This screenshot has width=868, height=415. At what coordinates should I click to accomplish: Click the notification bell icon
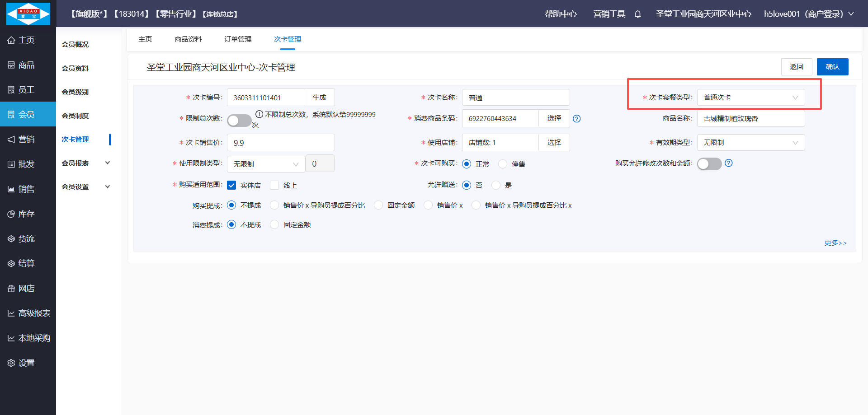637,14
